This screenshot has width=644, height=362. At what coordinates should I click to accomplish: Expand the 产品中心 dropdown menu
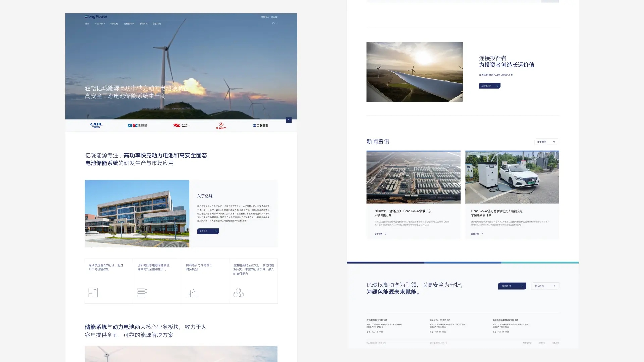[x=99, y=24]
